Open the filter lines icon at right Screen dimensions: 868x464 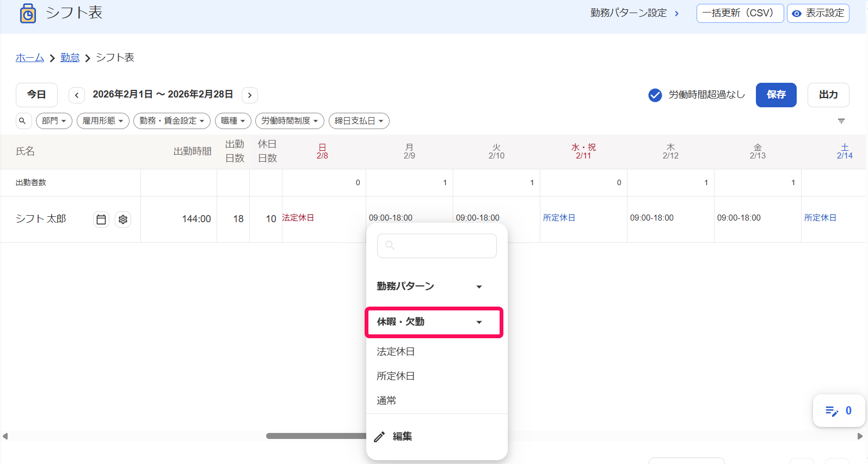841,121
